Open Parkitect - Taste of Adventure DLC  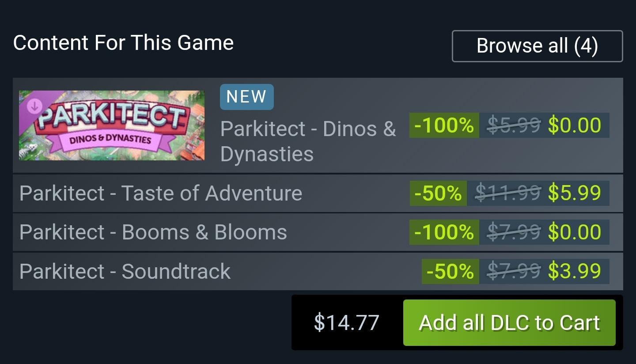pos(161,193)
